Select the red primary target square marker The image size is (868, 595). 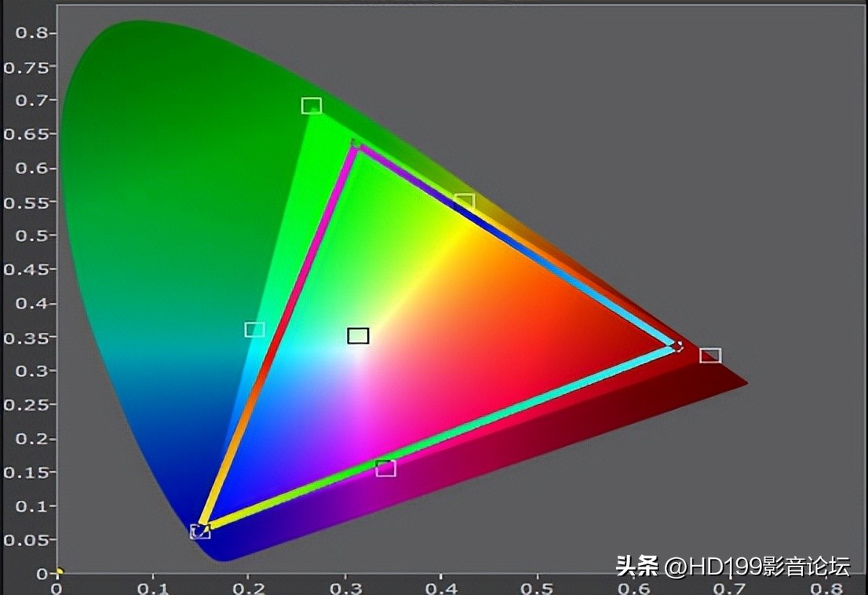710,356
